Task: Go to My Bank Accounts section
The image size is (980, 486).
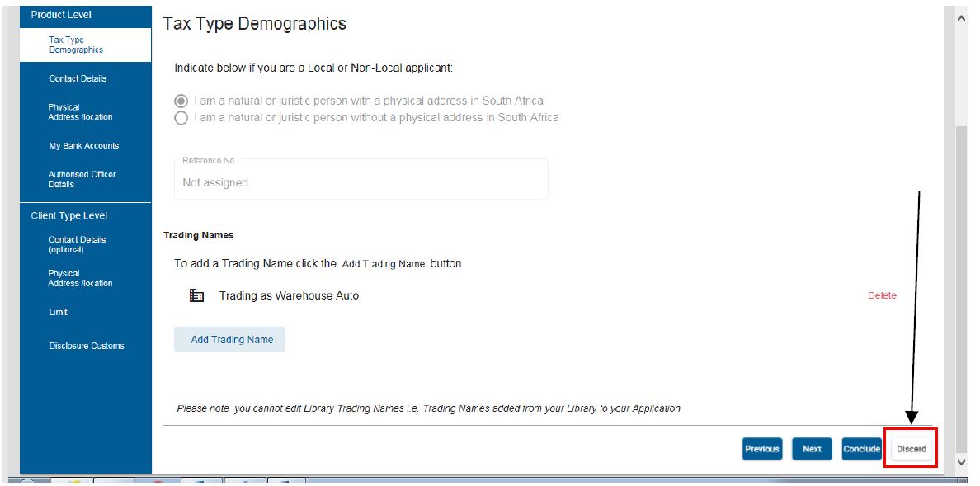Action: click(x=86, y=146)
